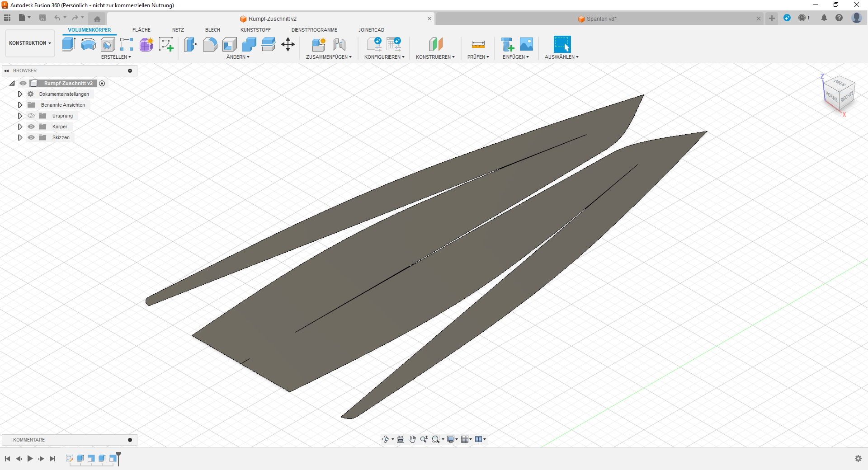This screenshot has height=470, width=868.
Task: Open the notifications bell
Action: point(824,18)
